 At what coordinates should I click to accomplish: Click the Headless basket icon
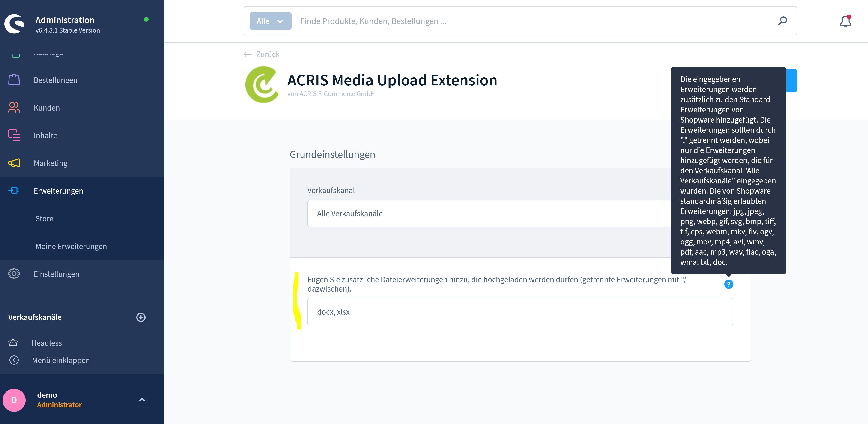pyautogui.click(x=13, y=343)
